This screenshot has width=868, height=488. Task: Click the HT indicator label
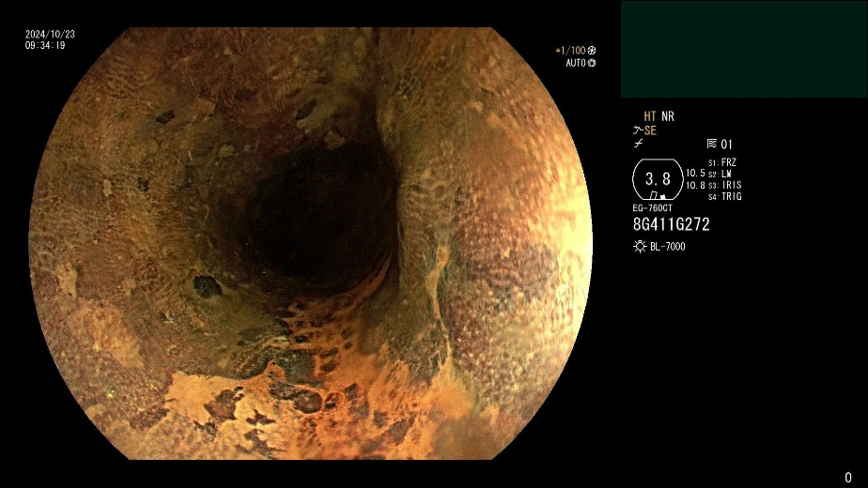[650, 116]
